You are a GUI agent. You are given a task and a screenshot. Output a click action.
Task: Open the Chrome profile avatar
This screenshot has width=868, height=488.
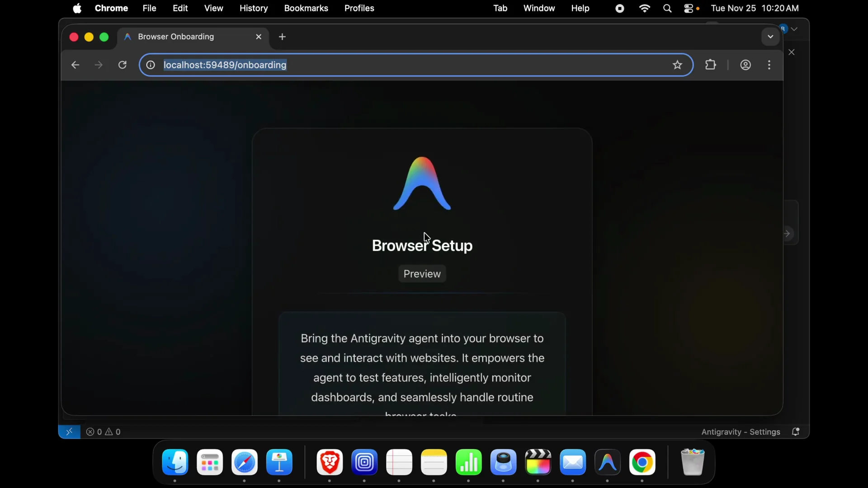[745, 65]
